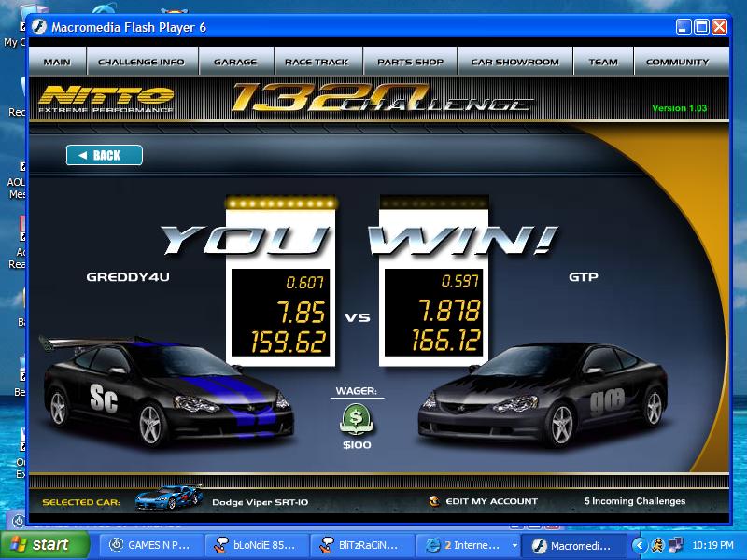Expand the Internet Explorer group dropdown arrow

[514, 545]
